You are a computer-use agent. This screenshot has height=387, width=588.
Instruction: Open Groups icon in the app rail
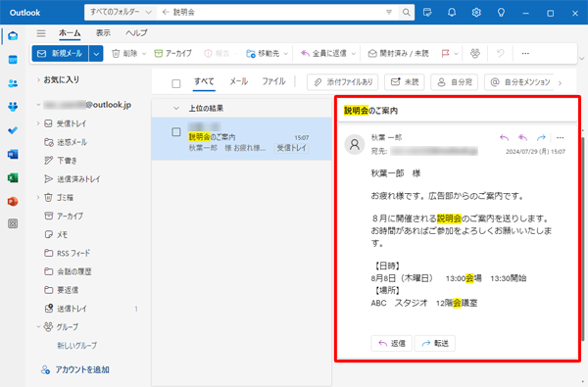(13, 107)
